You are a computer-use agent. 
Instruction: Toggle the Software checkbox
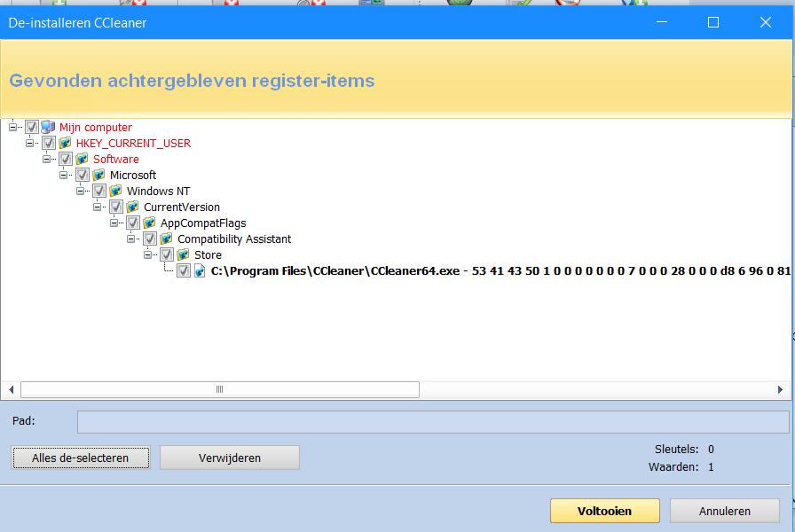pyautogui.click(x=65, y=159)
